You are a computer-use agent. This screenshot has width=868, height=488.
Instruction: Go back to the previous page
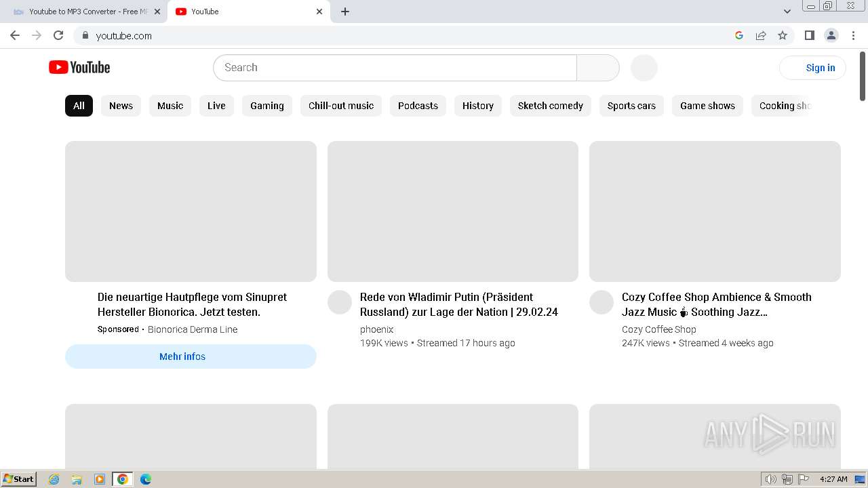pyautogui.click(x=15, y=35)
